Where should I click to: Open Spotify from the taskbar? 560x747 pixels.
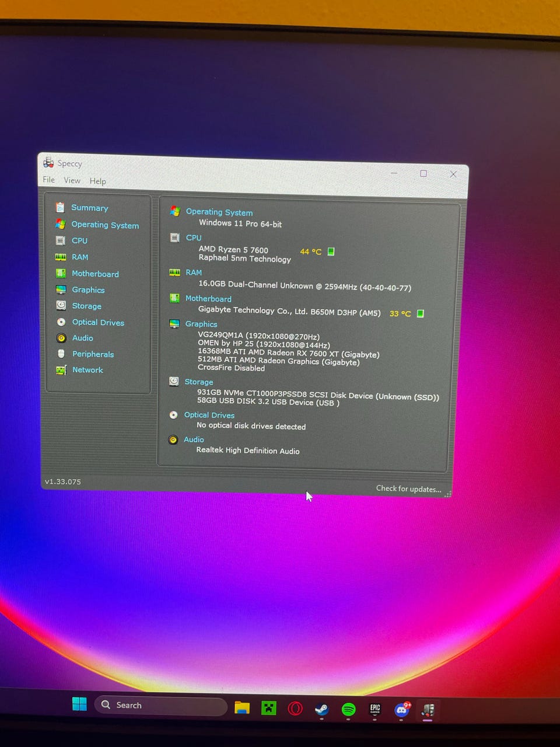[x=348, y=709]
